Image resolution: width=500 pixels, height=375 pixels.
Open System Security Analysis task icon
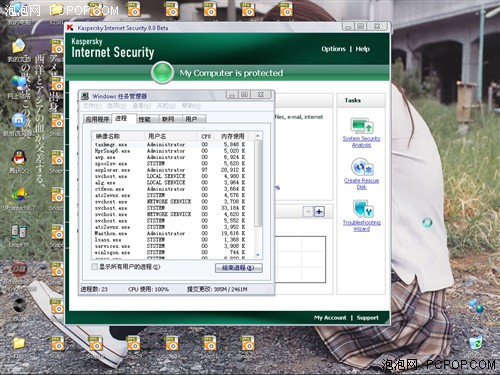tap(361, 126)
